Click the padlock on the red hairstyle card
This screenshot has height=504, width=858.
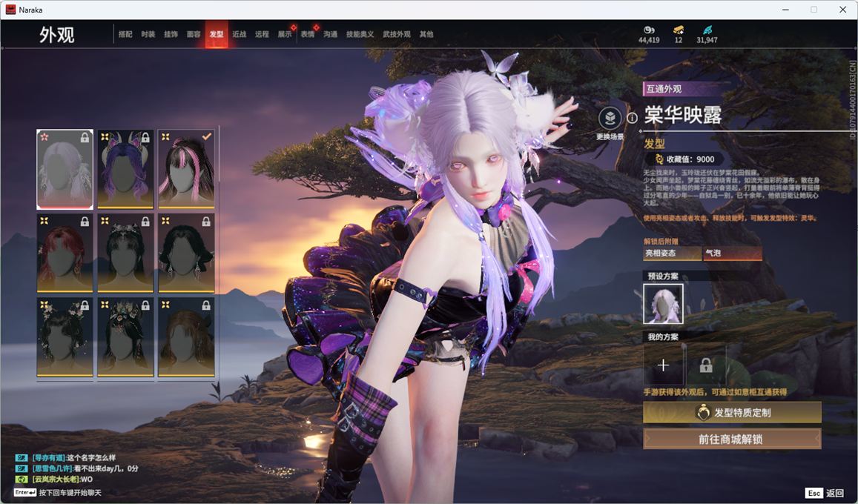pos(85,222)
